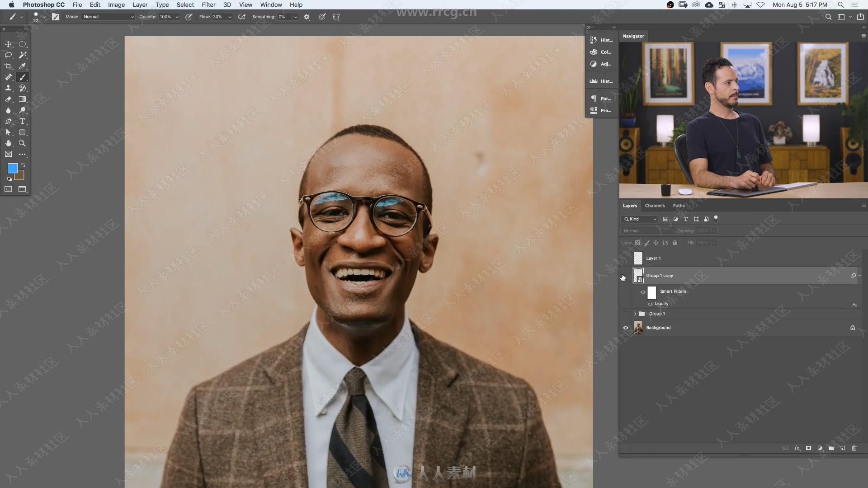Open the collapsed Color panel button
Viewport: 868px width, 488px height.
click(601, 52)
